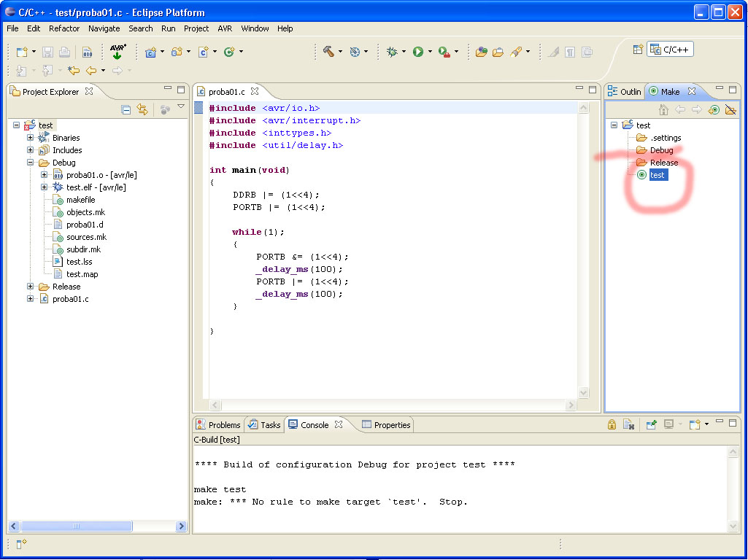Select the test make target
The image size is (748, 560).
click(x=657, y=175)
